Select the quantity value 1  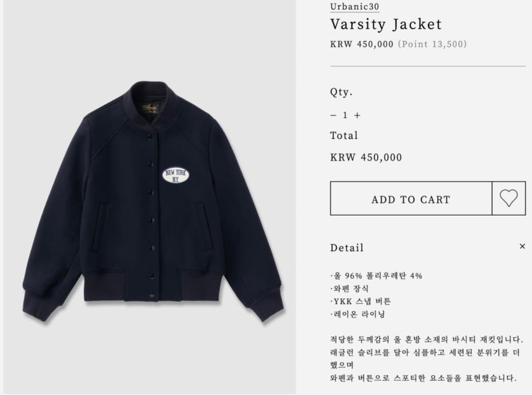click(x=345, y=115)
